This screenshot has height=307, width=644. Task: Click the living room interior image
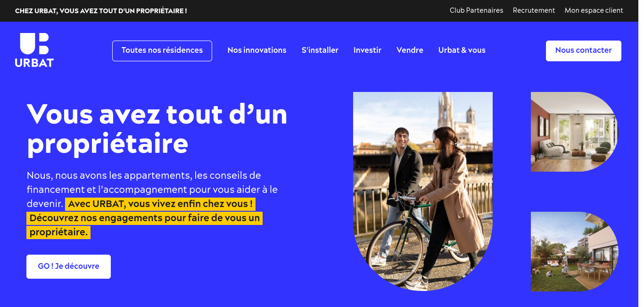click(574, 132)
